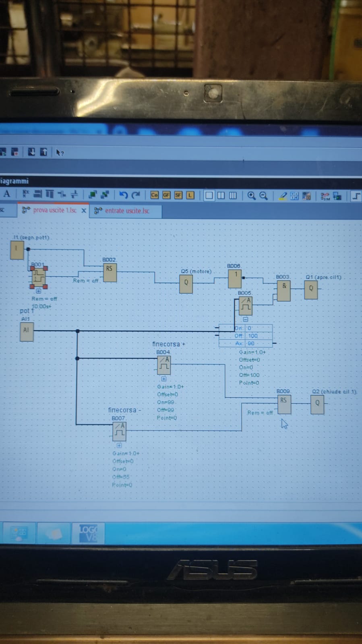Open LOGO! V8 from the taskbar
The width and height of the screenshot is (362, 644).
coord(88,533)
